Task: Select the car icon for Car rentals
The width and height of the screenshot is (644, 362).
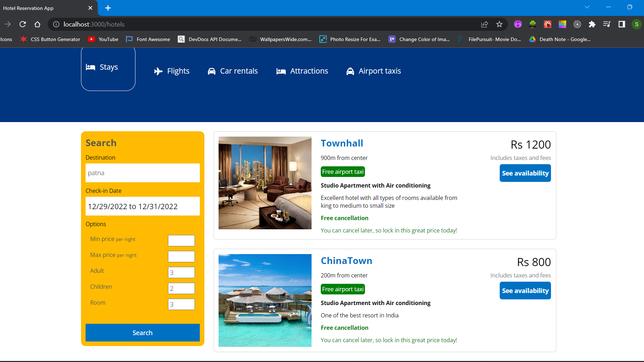Action: point(211,71)
